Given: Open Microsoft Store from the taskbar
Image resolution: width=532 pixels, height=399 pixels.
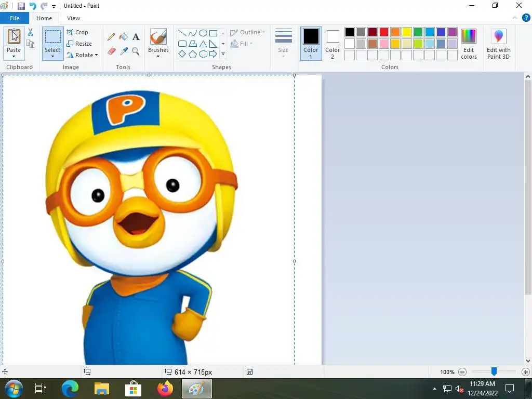Looking at the screenshot, I should click(x=134, y=389).
